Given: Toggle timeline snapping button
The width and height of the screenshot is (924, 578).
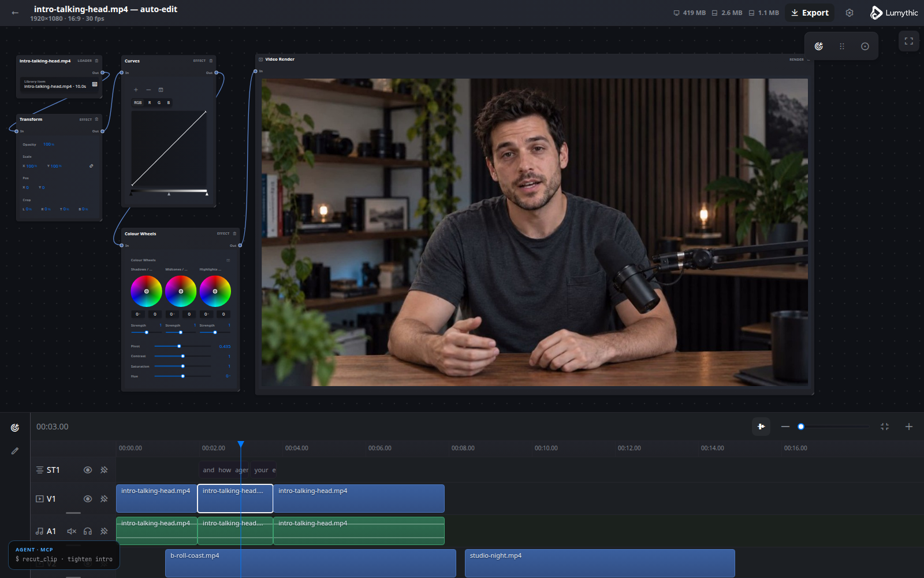Looking at the screenshot, I should click(x=761, y=427).
